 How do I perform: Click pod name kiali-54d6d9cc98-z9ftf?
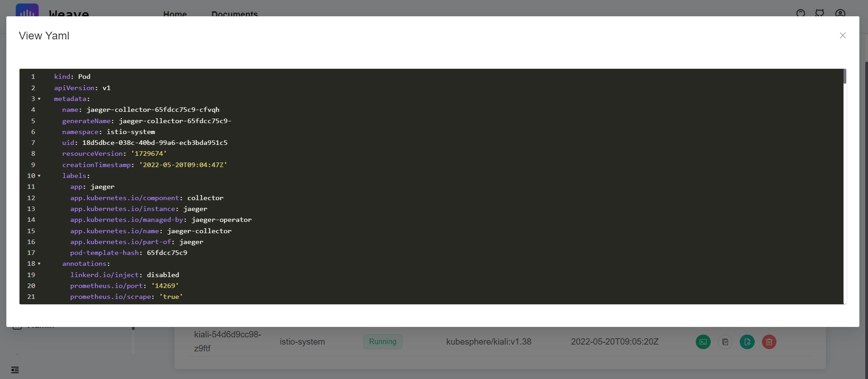tap(228, 341)
